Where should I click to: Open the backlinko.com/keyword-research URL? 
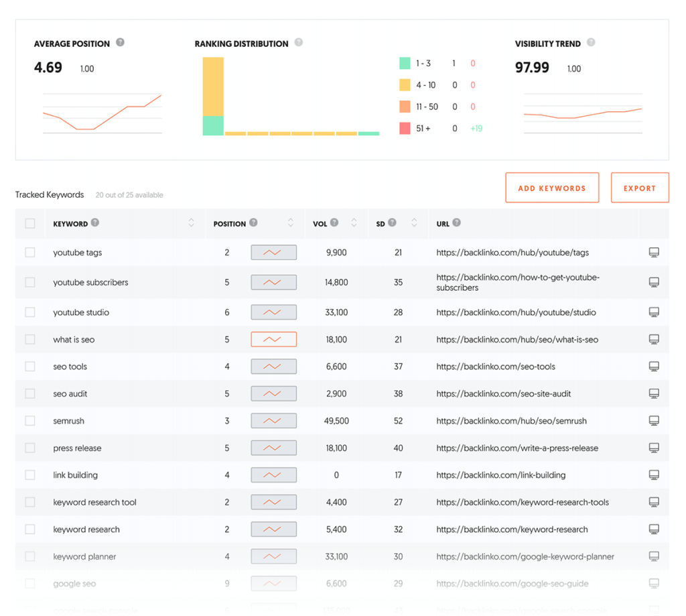[x=512, y=530]
